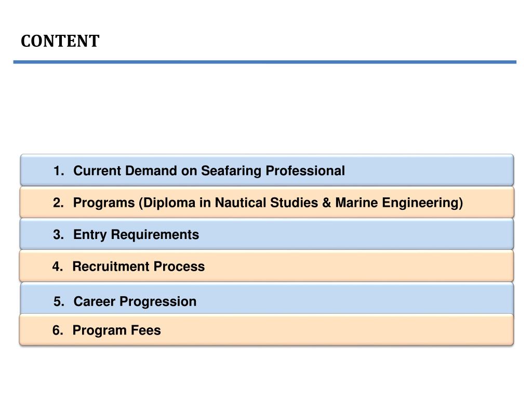Click the word Fees in last item
This screenshot has height=399, width=532.
click(x=146, y=330)
